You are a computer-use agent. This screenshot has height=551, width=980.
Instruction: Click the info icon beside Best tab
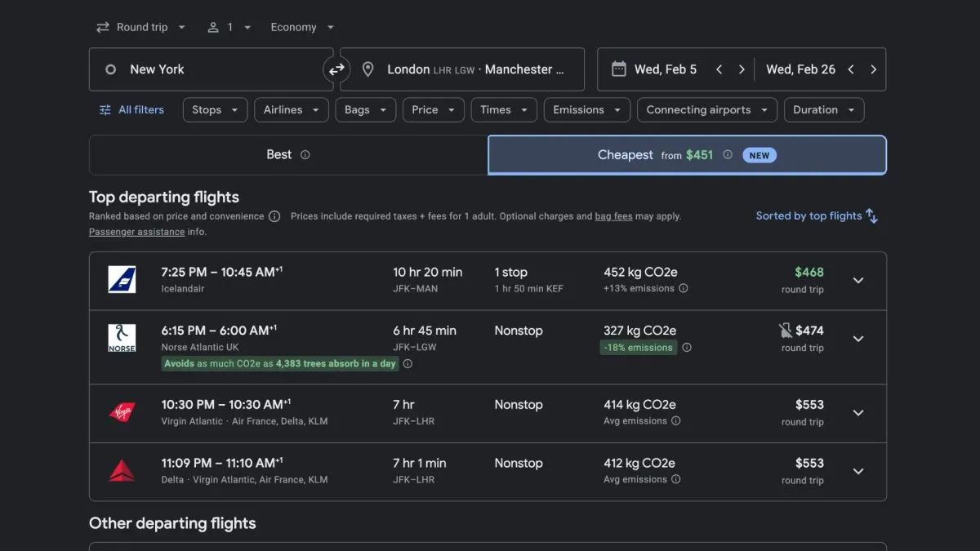pos(305,155)
